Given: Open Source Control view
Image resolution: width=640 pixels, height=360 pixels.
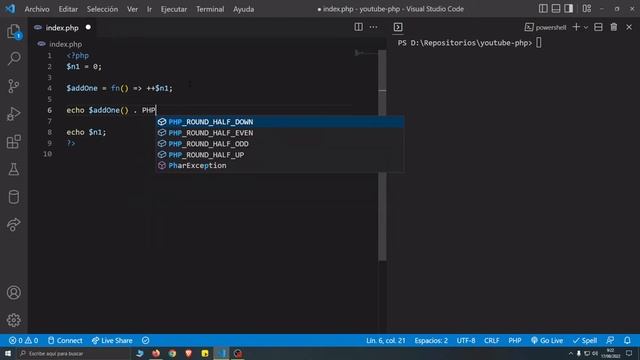Looking at the screenshot, I should pos(14,86).
